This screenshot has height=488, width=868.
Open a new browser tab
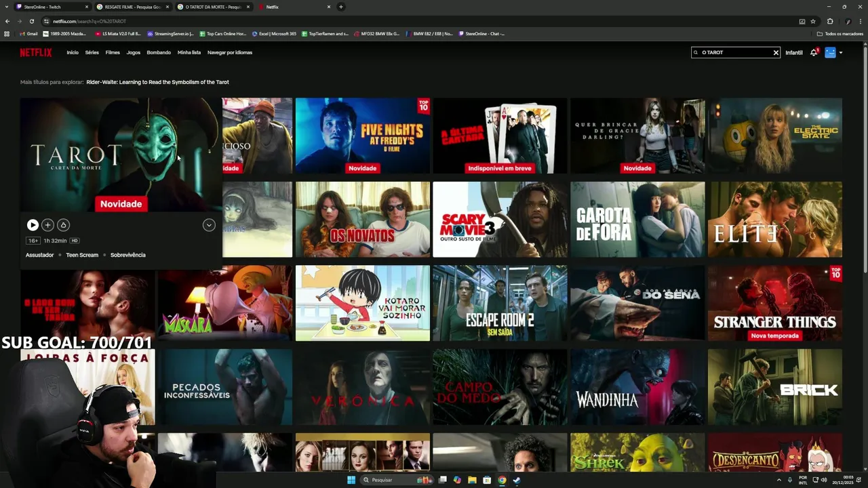(x=340, y=7)
